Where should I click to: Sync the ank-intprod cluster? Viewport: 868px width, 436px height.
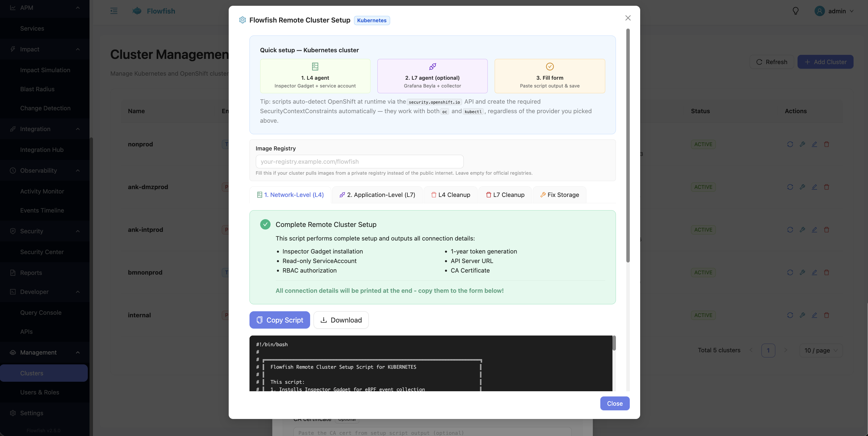tap(790, 230)
